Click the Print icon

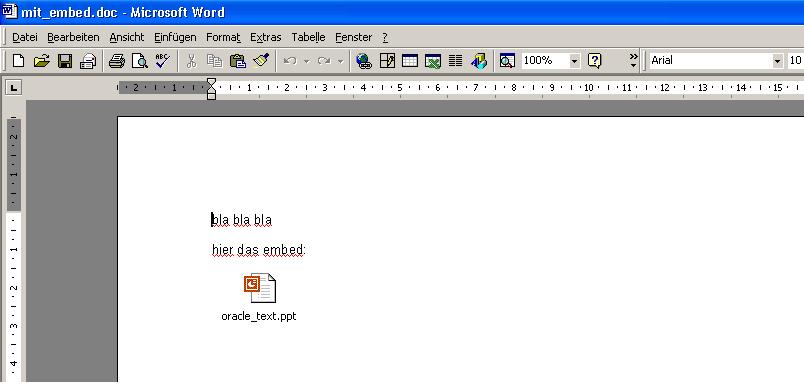pos(116,61)
